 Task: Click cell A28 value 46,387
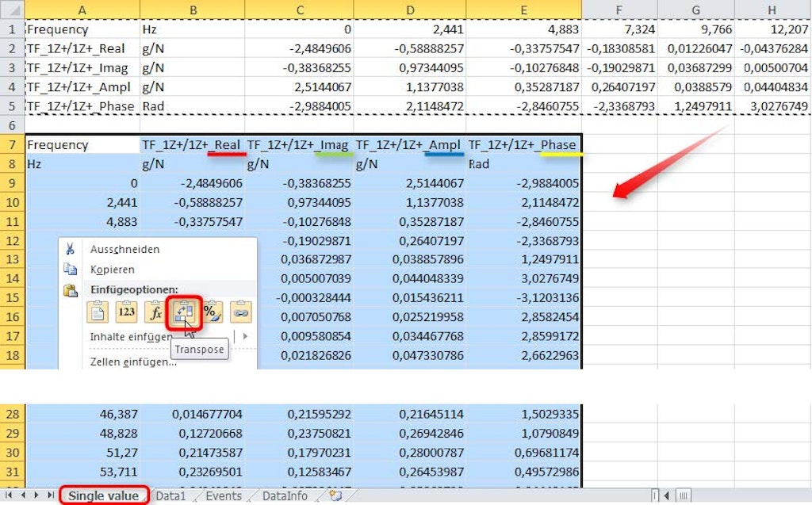[x=82, y=414]
